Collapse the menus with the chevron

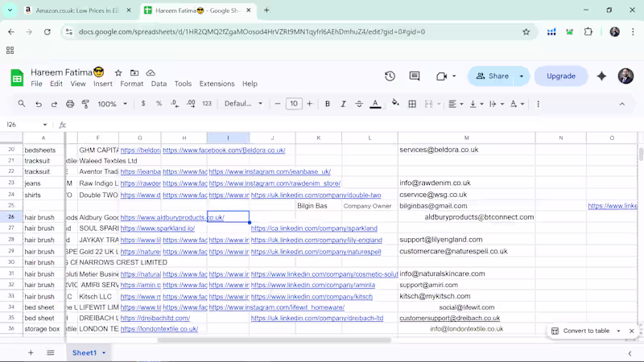click(x=621, y=104)
